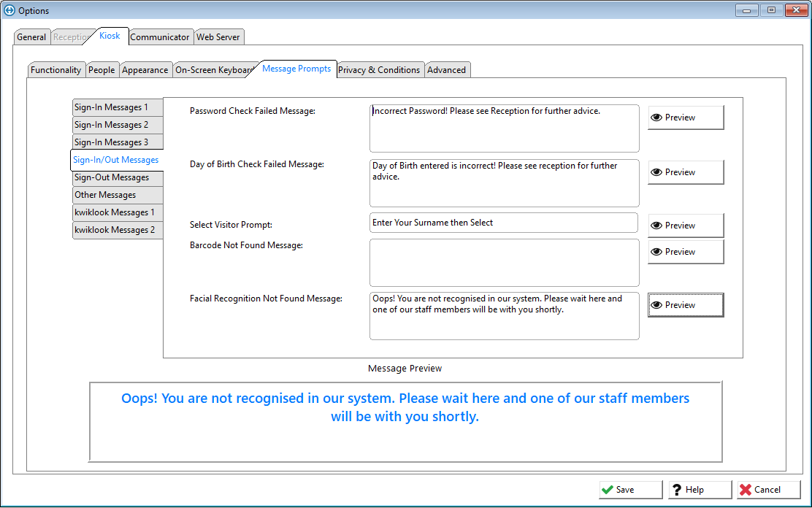The image size is (812, 508).
Task: Save the options with the green checkmark button
Action: point(629,490)
